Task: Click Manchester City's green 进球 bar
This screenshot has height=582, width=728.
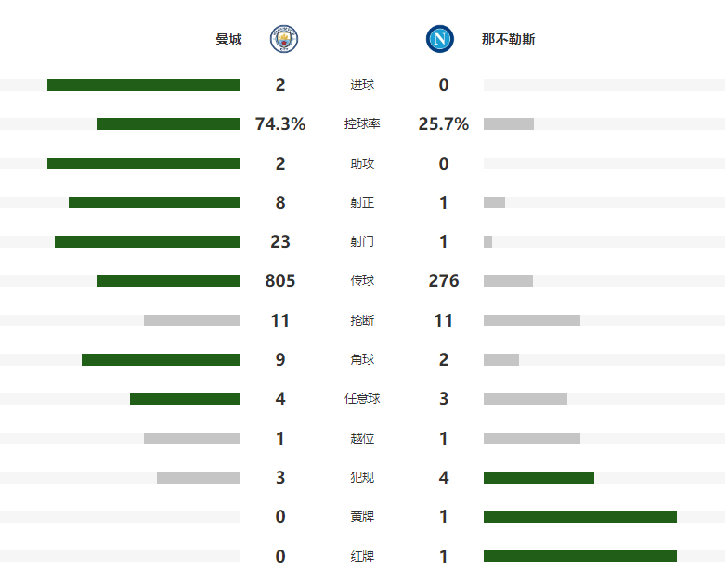Action: coord(144,85)
